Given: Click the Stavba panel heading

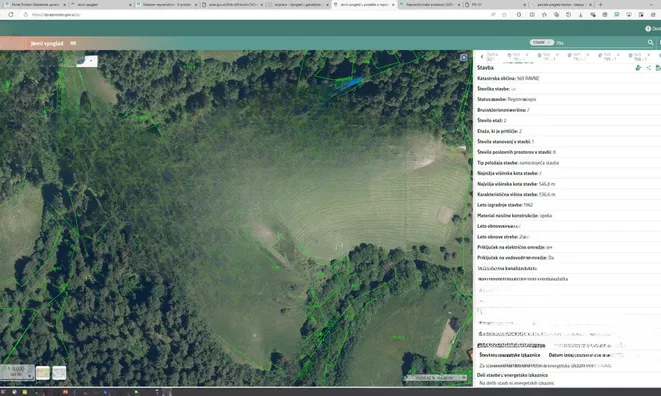Looking at the screenshot, I should pyautogui.click(x=485, y=67).
